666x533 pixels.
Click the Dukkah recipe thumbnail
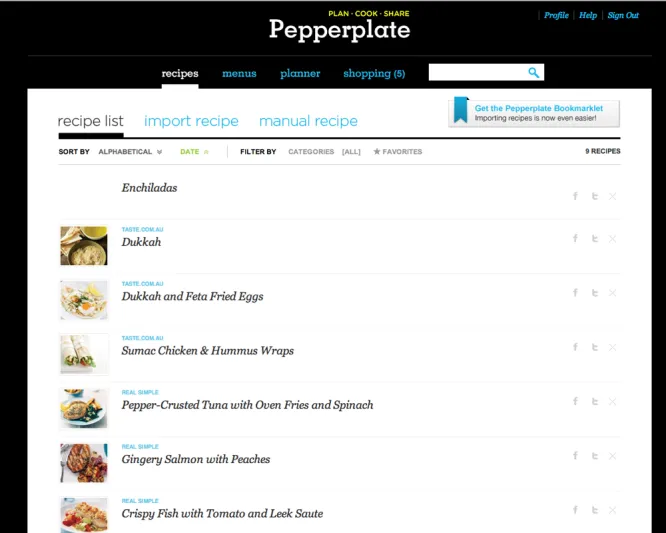pos(84,246)
